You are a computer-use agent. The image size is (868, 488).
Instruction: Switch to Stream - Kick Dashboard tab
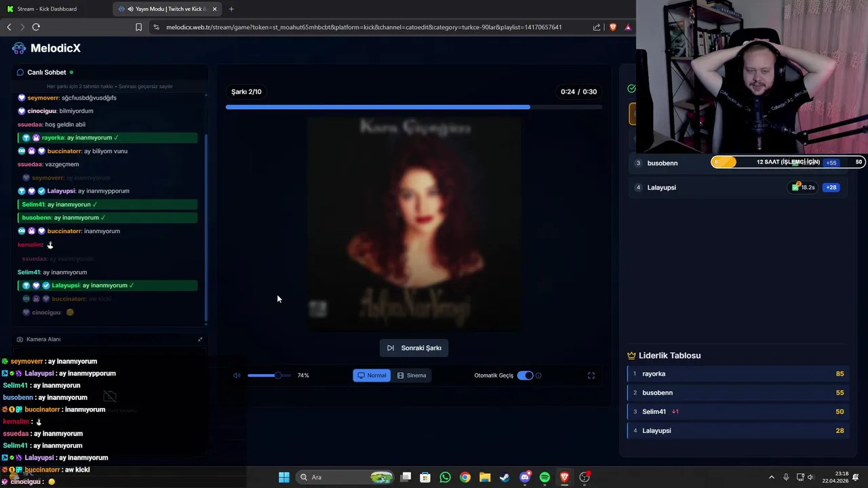coord(54,9)
